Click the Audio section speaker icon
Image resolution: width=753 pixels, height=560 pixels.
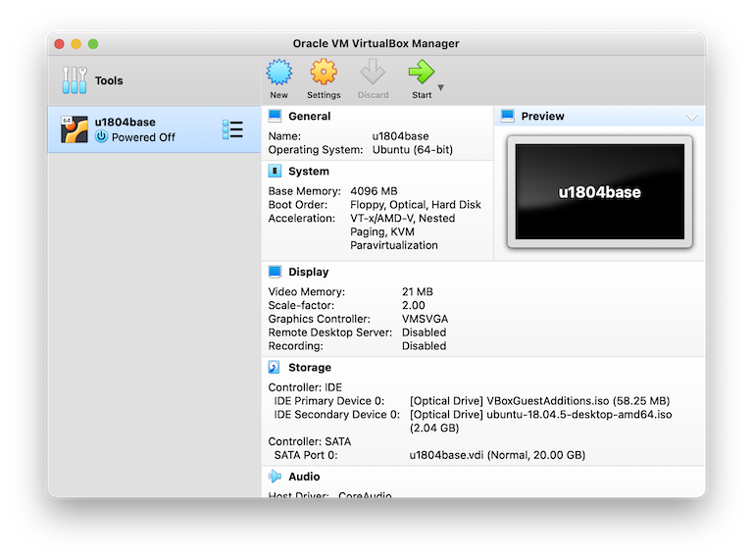point(275,476)
